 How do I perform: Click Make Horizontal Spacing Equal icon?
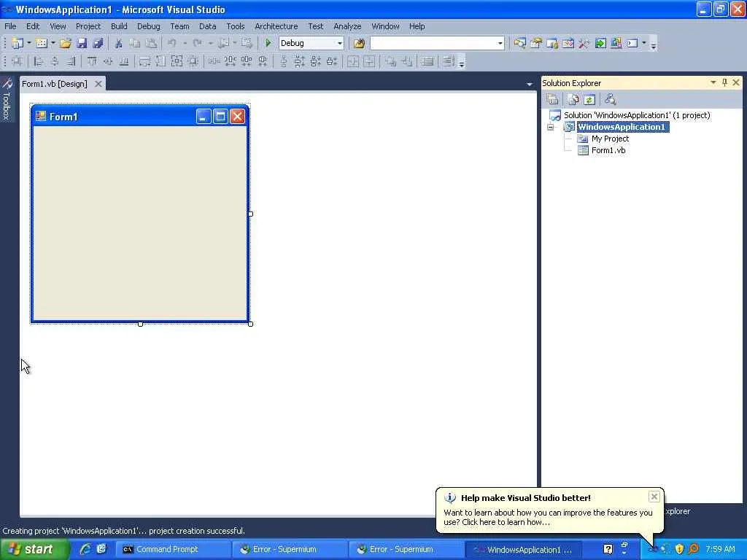(x=214, y=61)
